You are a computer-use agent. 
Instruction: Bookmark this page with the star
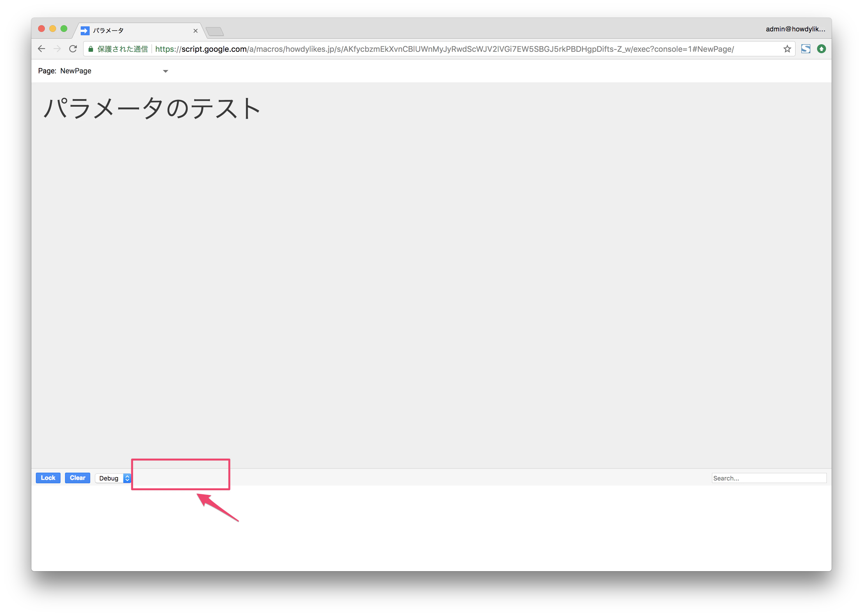(787, 48)
